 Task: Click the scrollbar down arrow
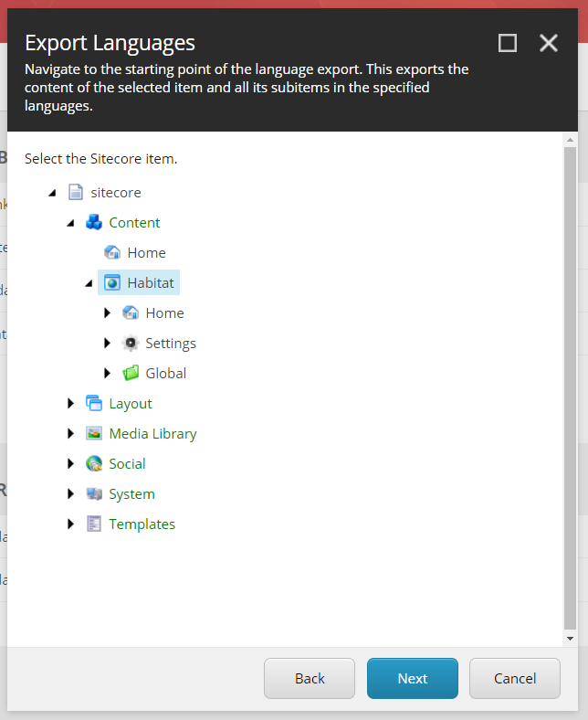click(570, 638)
